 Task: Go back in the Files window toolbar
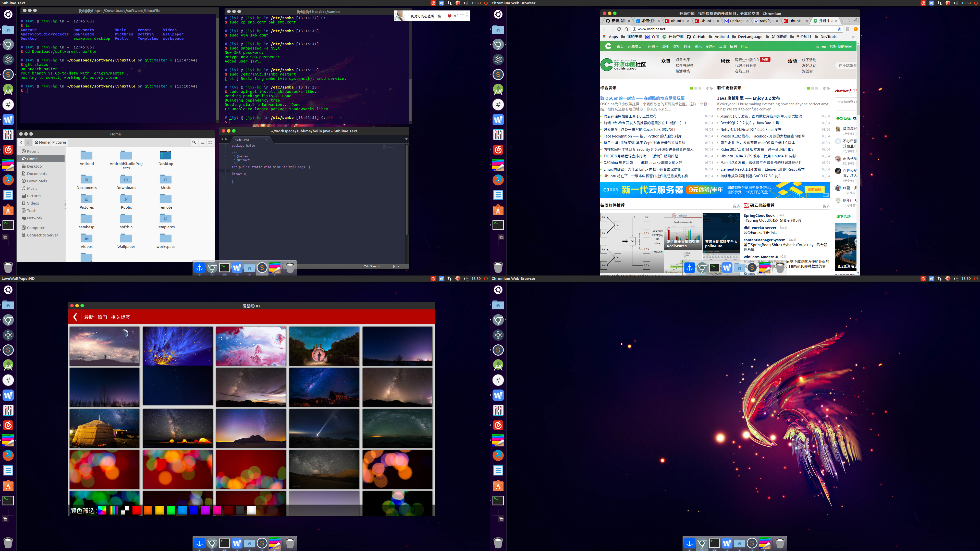click(21, 142)
